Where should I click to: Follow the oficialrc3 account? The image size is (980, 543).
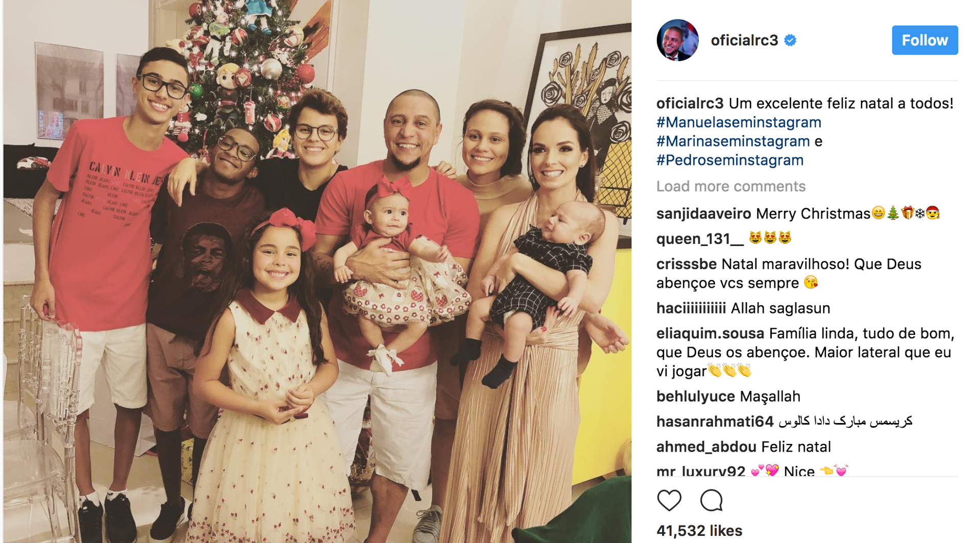pyautogui.click(x=924, y=40)
